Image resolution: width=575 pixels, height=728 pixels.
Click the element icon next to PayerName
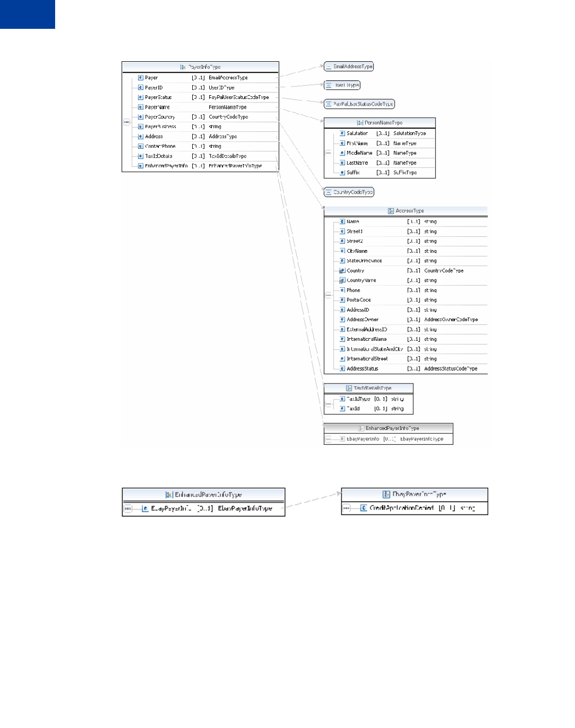coord(141,107)
